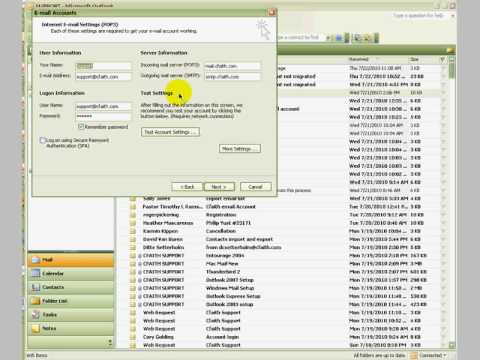Click the flag status column header icon
Image resolution: width=480 pixels, height=360 pixels.
442,60
